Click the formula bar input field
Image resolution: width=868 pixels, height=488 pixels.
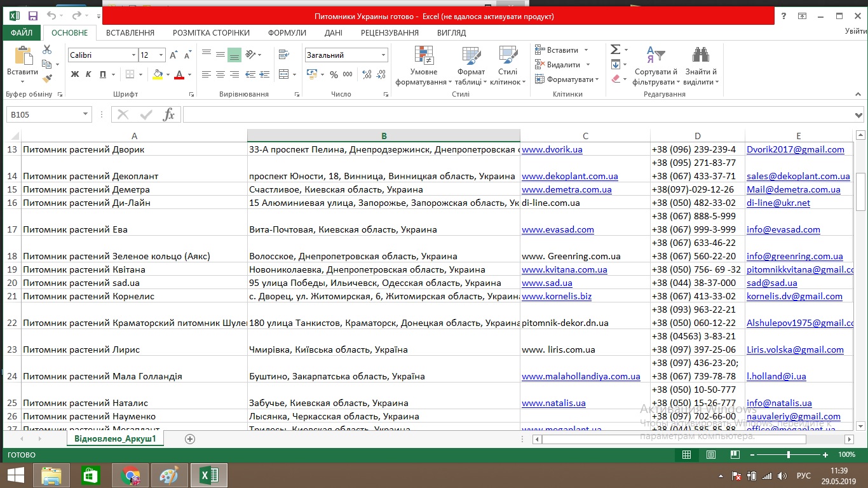518,114
